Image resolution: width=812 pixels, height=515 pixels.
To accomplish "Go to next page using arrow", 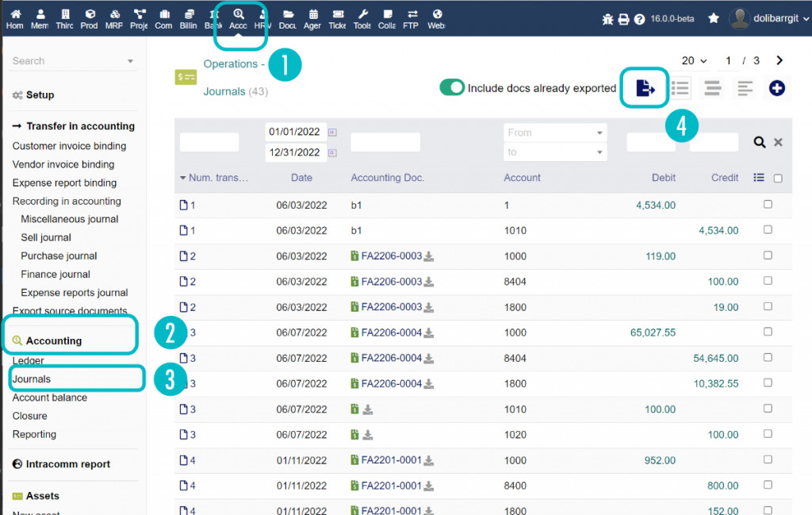I will pos(779,60).
